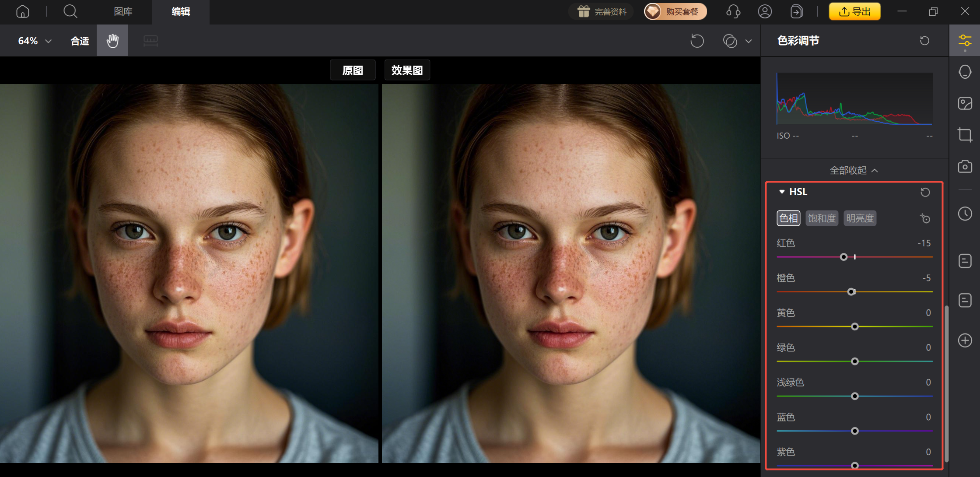Viewport: 980px width, 477px height.
Task: Select the 色相 HSL mode
Action: pos(788,218)
